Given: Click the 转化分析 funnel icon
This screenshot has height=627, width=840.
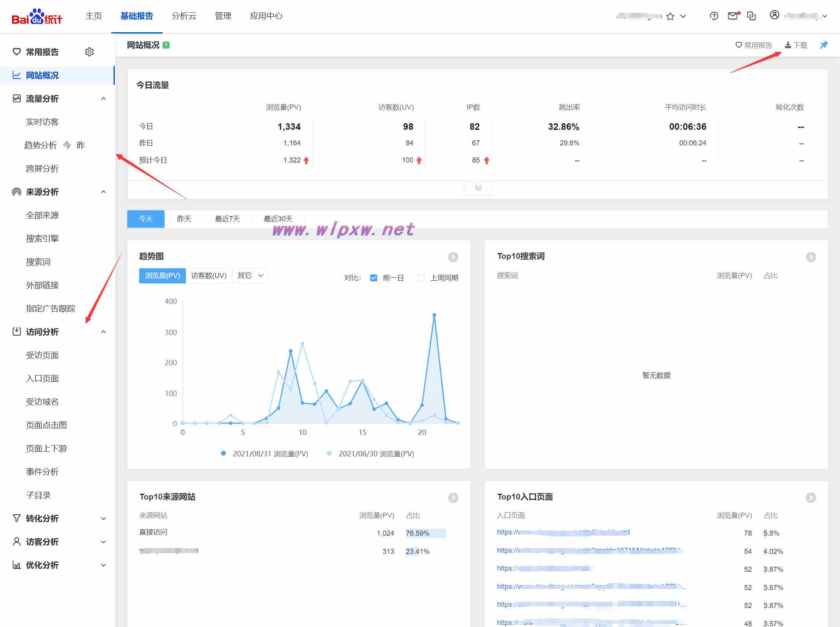Looking at the screenshot, I should tap(17, 518).
